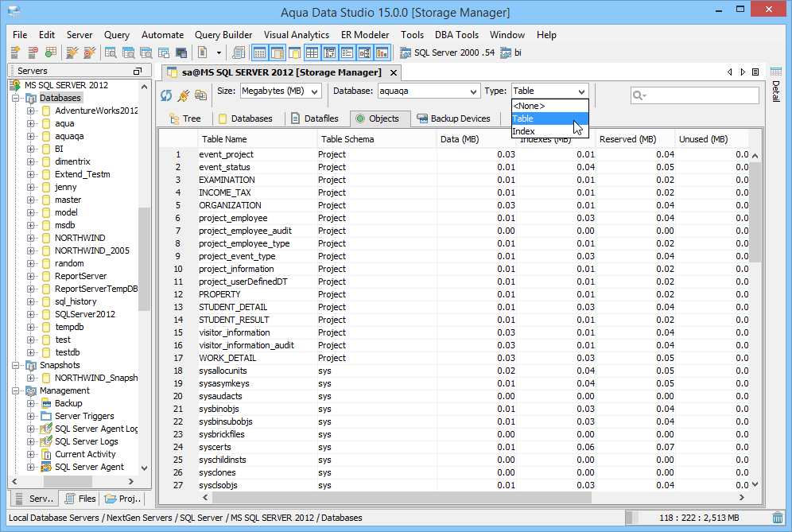Click the Servers tree vertical scrollbar thumb
792x532 pixels.
point(145,259)
